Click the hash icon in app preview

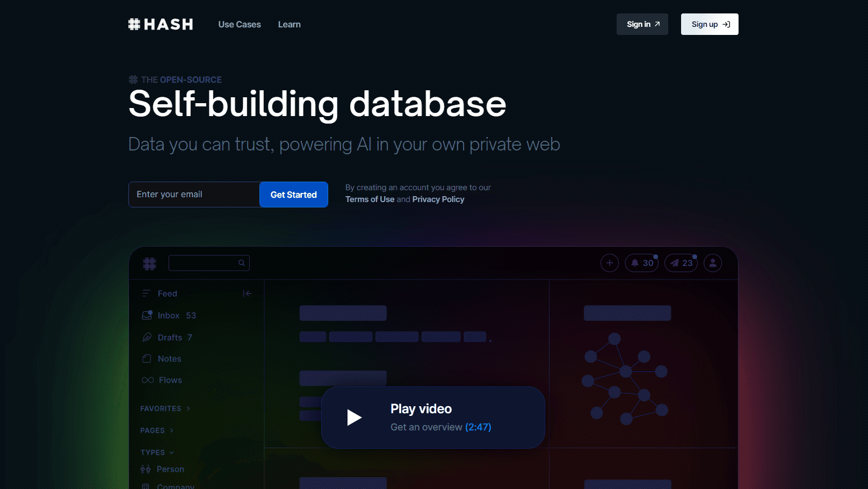click(x=149, y=263)
